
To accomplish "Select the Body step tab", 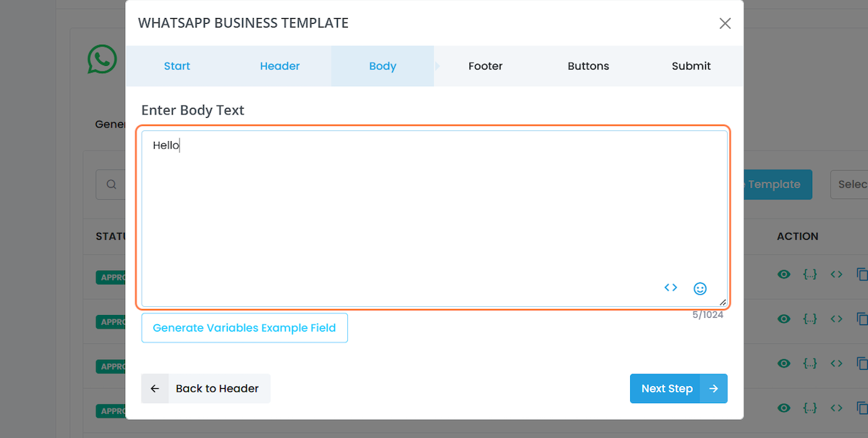I will (383, 66).
